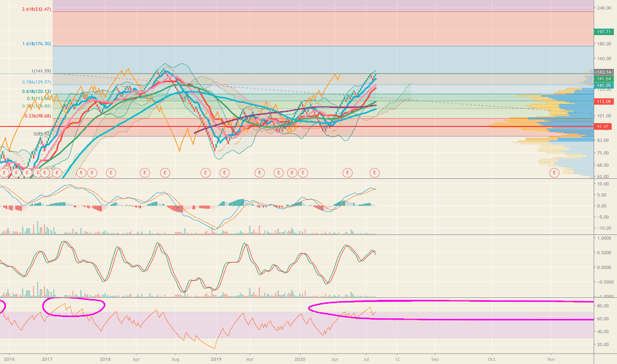Click the gray 143.14 price tag

pos(604,72)
